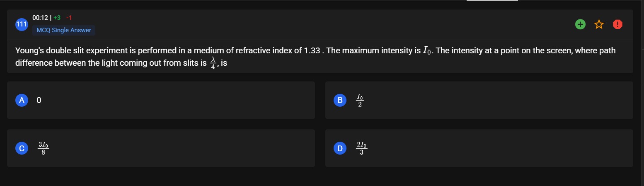
Task: Select the blue B option circle
Action: (x=340, y=100)
